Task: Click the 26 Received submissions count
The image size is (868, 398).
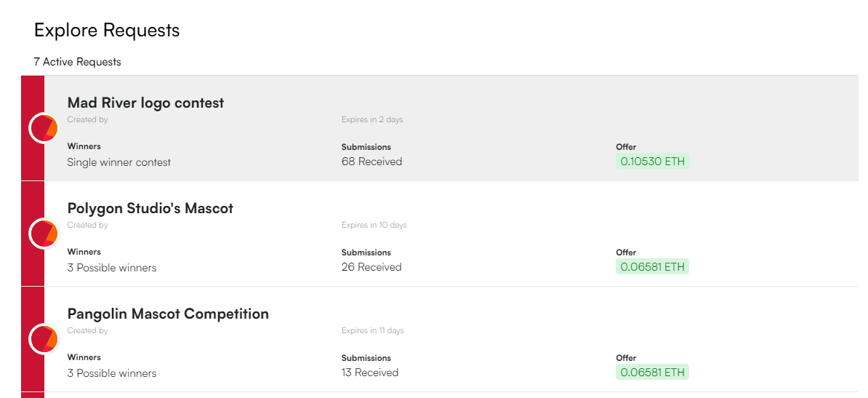Action: click(371, 267)
